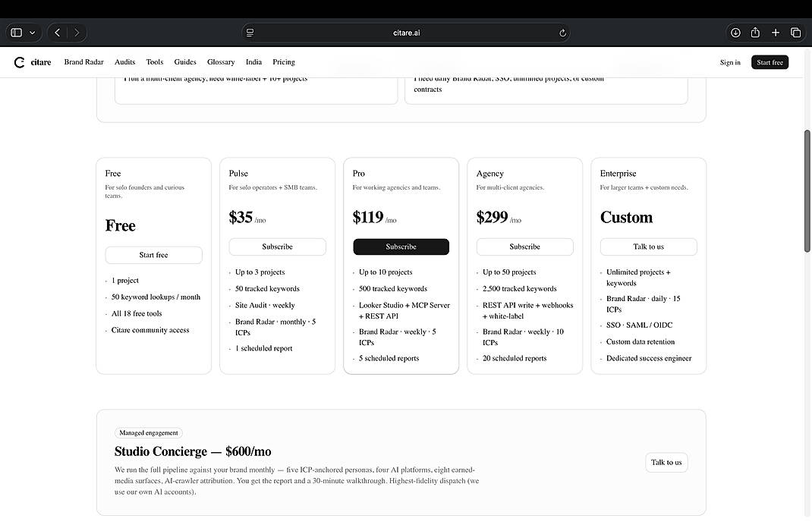Viewport: 812px width, 528px height.
Task: Click the Managed engagement badge
Action: point(149,432)
